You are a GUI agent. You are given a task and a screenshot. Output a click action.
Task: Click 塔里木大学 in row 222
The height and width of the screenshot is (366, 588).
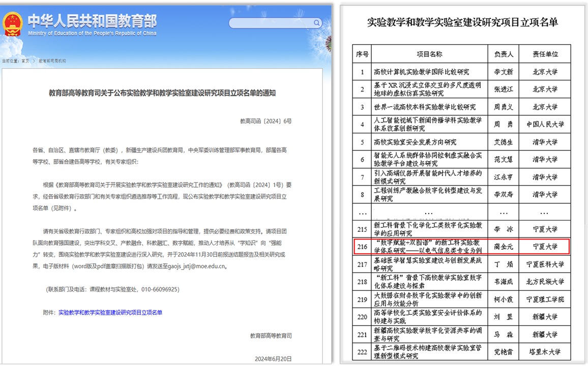click(x=545, y=351)
